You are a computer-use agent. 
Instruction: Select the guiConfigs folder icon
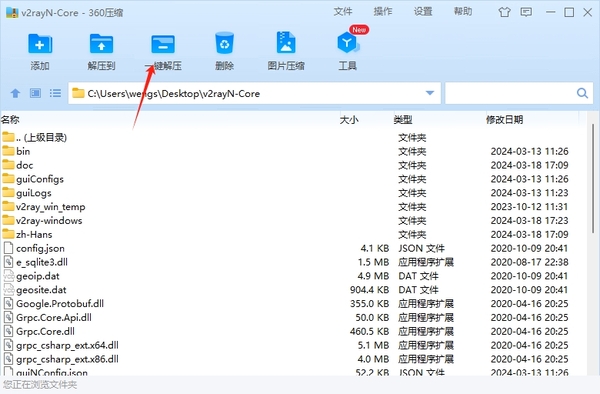8,179
